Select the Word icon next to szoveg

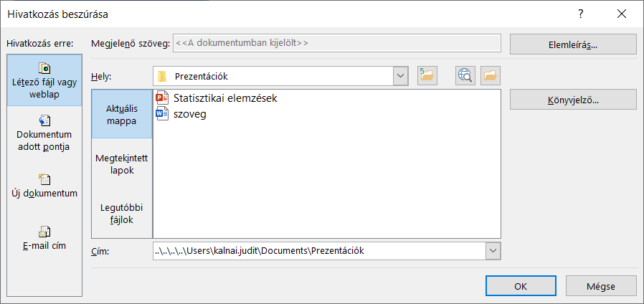click(x=161, y=113)
